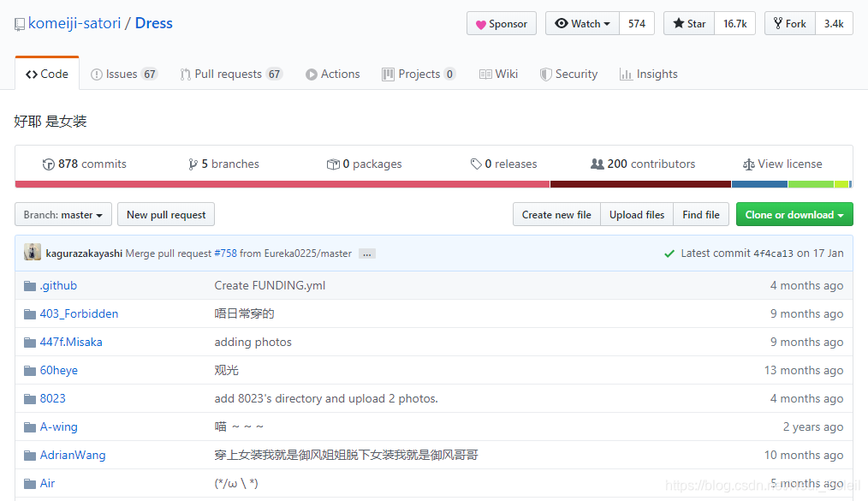Viewport: 868px width, 501px height.
Task: Click the package box icon
Action: click(x=333, y=164)
